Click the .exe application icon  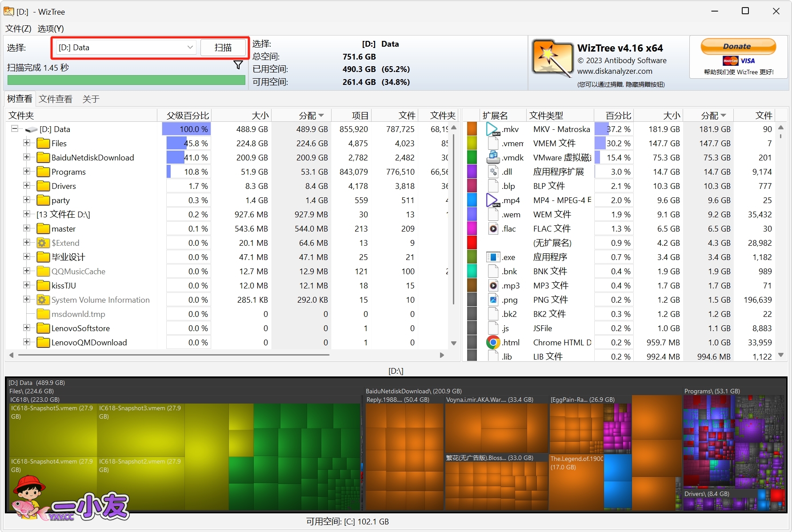pos(492,257)
